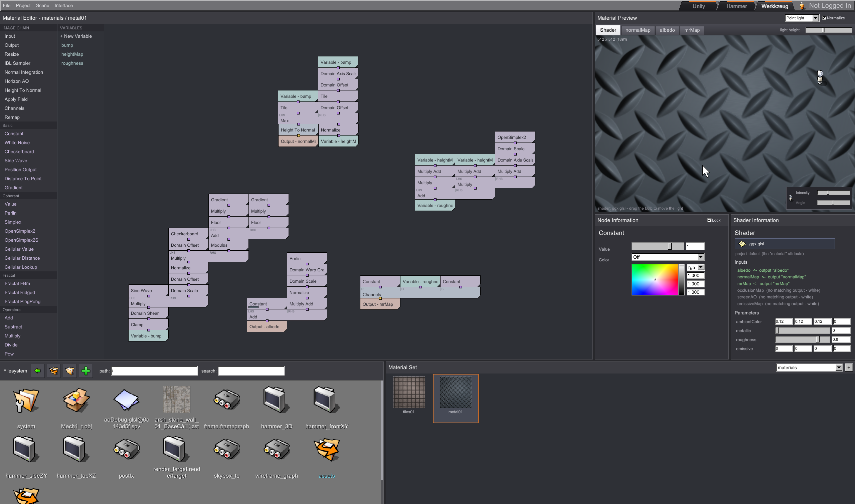Select the Mech1_t.obj file icon
This screenshot has width=855, height=504.
point(76,401)
